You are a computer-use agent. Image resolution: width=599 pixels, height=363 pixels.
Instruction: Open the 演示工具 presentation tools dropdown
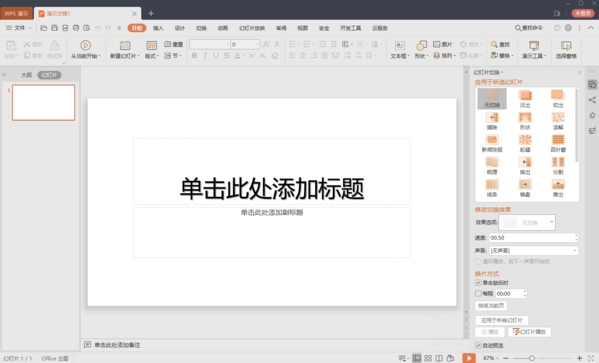pyautogui.click(x=534, y=56)
